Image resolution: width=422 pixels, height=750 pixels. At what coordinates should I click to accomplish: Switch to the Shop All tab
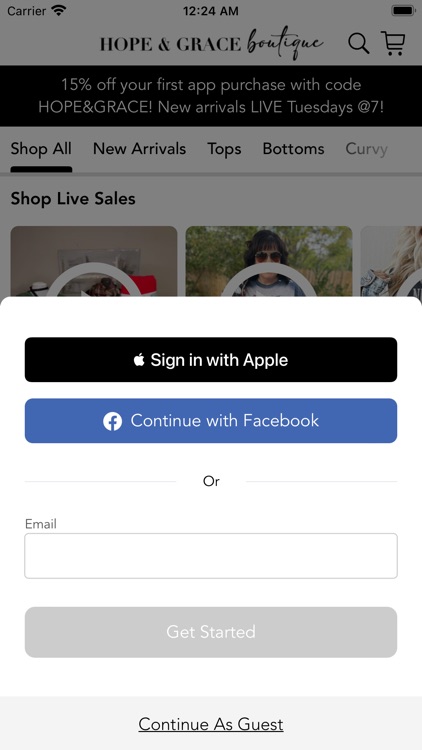[x=41, y=149]
